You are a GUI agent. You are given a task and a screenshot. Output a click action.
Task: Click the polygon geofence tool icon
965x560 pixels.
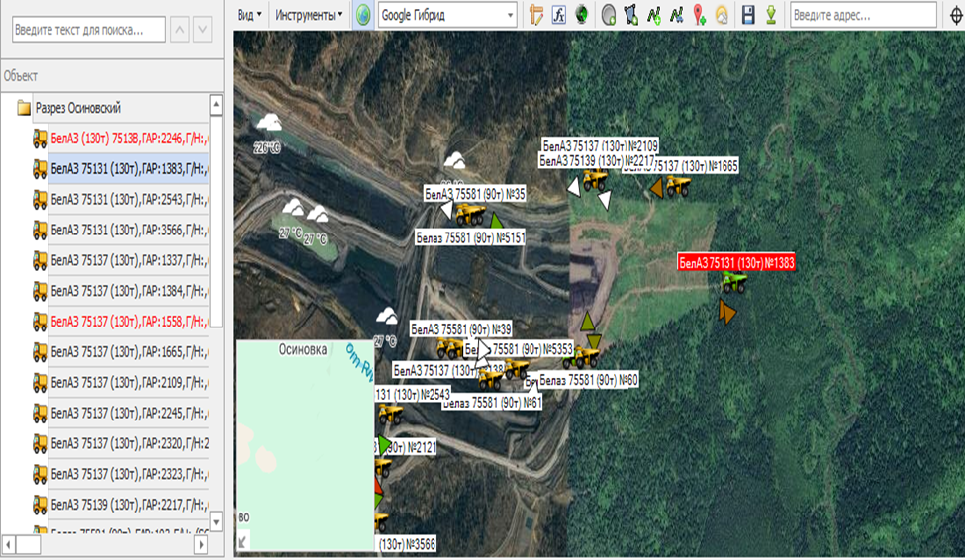coord(630,15)
